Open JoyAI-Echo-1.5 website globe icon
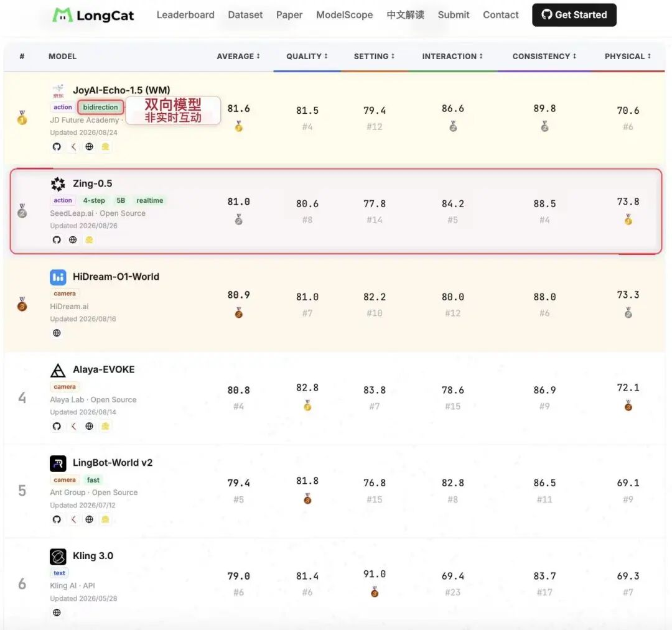Image resolution: width=672 pixels, height=630 pixels. (x=89, y=147)
